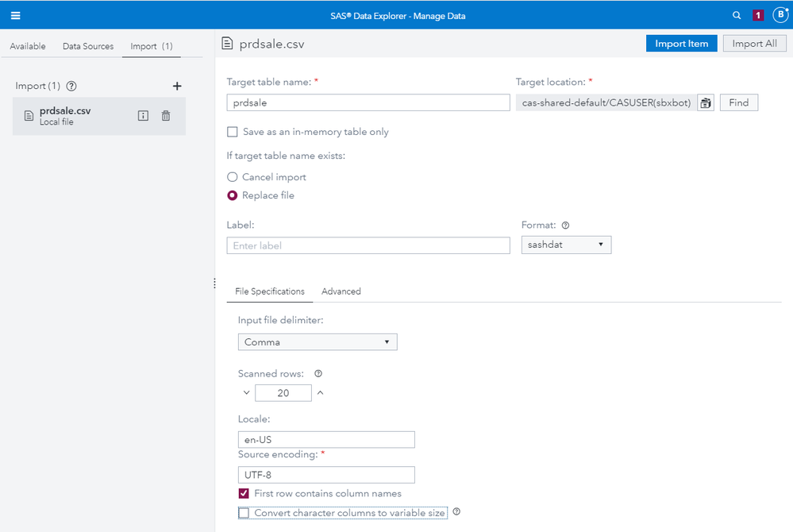
Task: Uncheck First row contains column names
Action: [x=244, y=494]
